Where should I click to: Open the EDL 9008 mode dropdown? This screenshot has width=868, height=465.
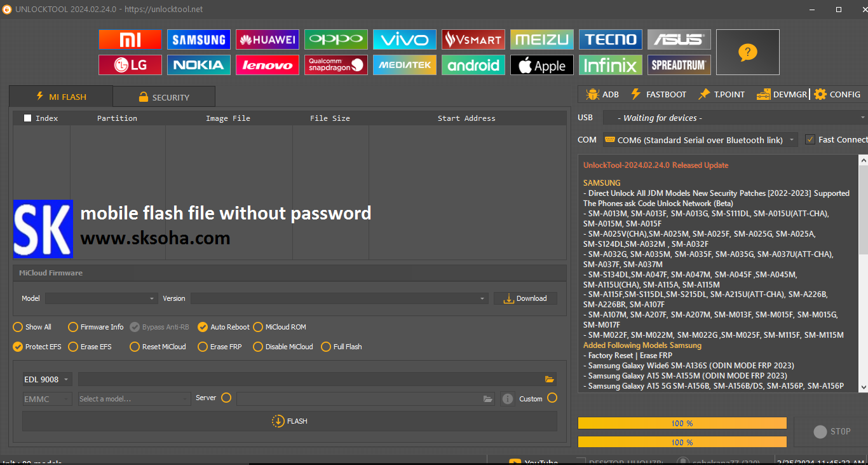pyautogui.click(x=48, y=379)
